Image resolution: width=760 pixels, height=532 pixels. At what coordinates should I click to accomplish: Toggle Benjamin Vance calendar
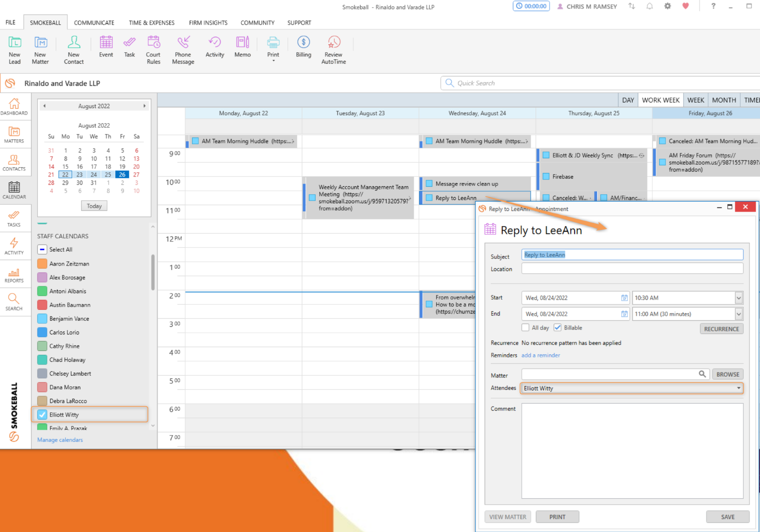point(42,319)
